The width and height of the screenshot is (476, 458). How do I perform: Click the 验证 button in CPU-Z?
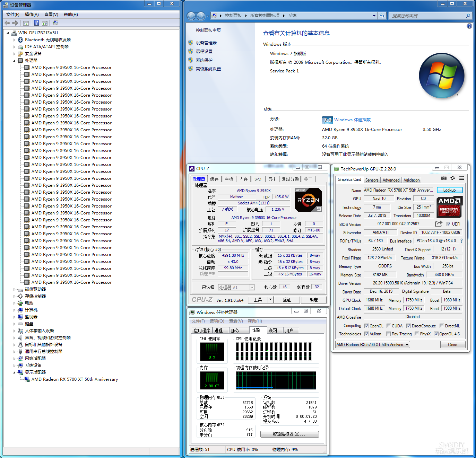tap(287, 300)
